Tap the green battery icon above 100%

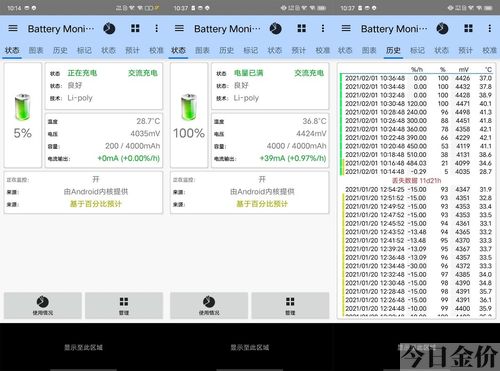tap(189, 107)
